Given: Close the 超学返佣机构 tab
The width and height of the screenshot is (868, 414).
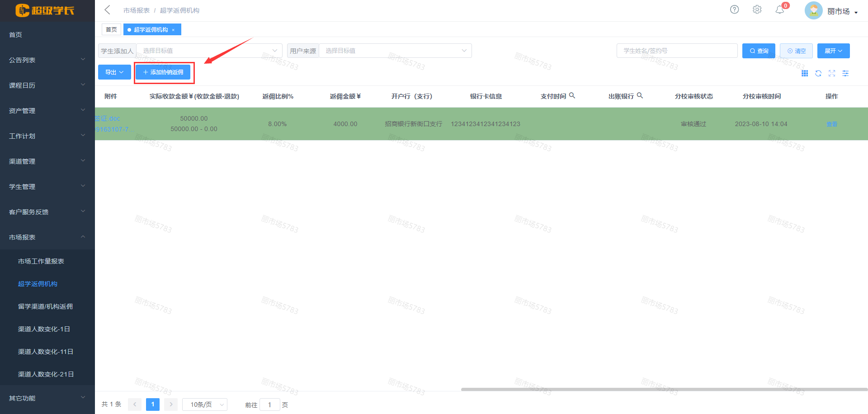Looking at the screenshot, I should click(x=173, y=30).
